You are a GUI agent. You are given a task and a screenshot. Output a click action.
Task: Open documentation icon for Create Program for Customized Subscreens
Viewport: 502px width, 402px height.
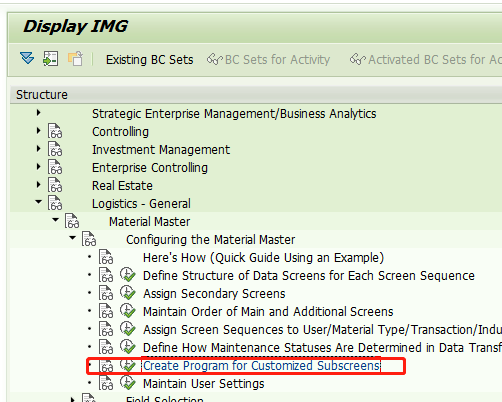[x=106, y=365]
